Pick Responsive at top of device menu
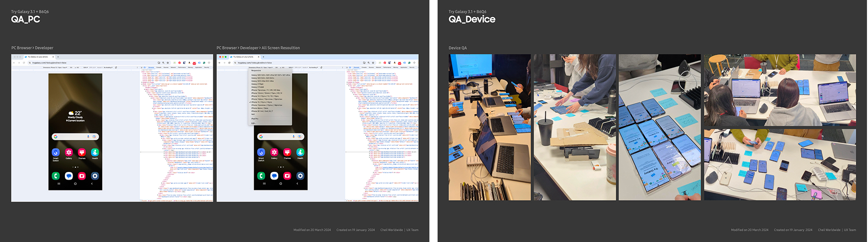Screen dimensions: 868x242 click(x=257, y=71)
